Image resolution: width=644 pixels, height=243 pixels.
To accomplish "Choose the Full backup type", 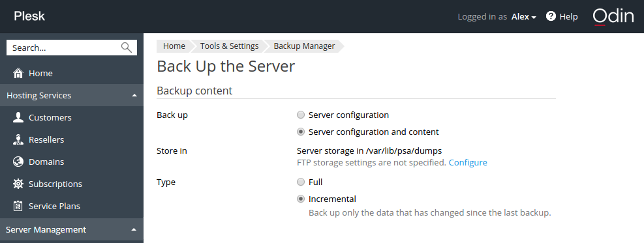I will click(x=301, y=182).
